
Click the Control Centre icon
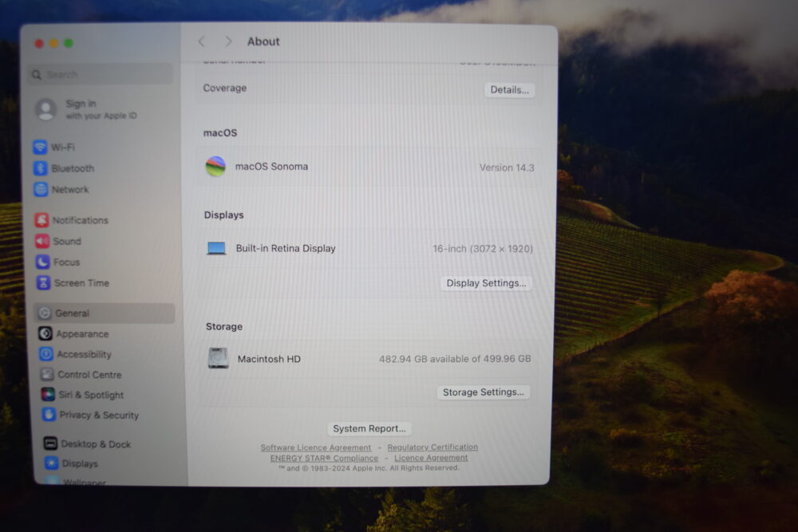tap(47, 374)
